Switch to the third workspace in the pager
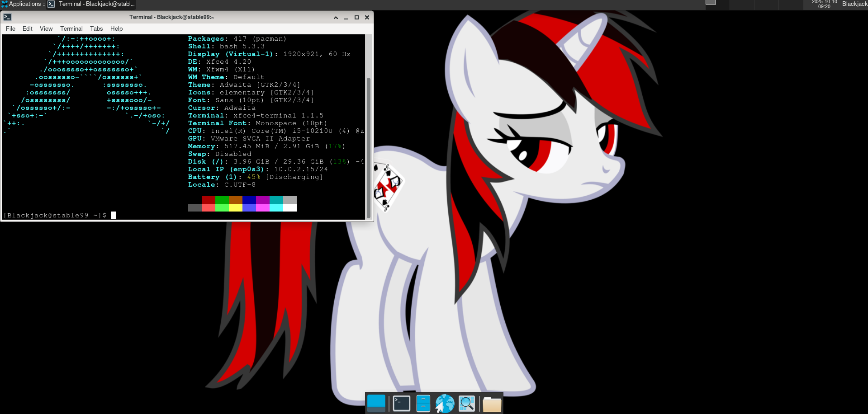Screen dimensions: 868x414 point(766,4)
